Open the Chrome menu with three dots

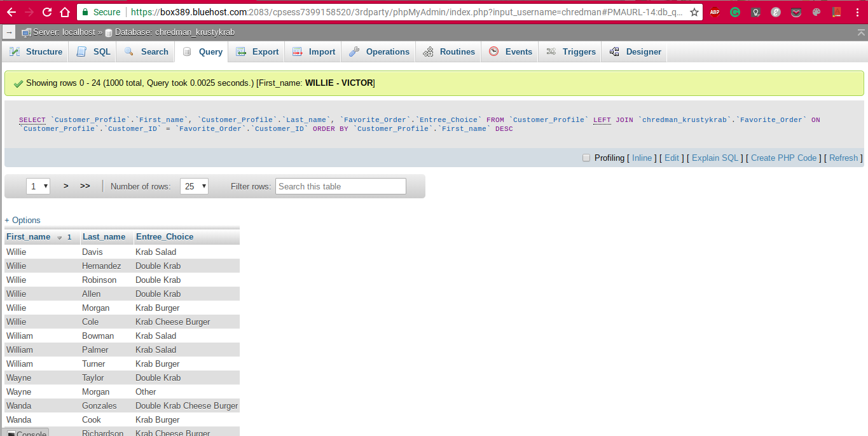[x=857, y=12]
